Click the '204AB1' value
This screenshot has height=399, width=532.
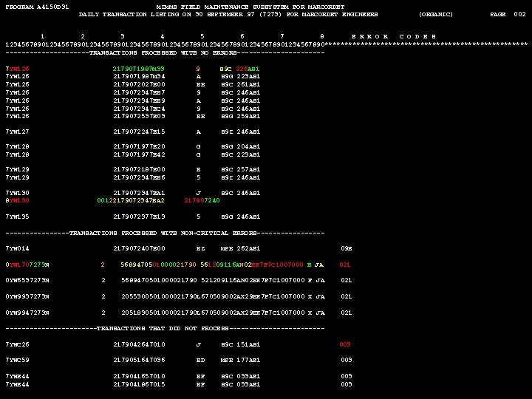(248, 146)
